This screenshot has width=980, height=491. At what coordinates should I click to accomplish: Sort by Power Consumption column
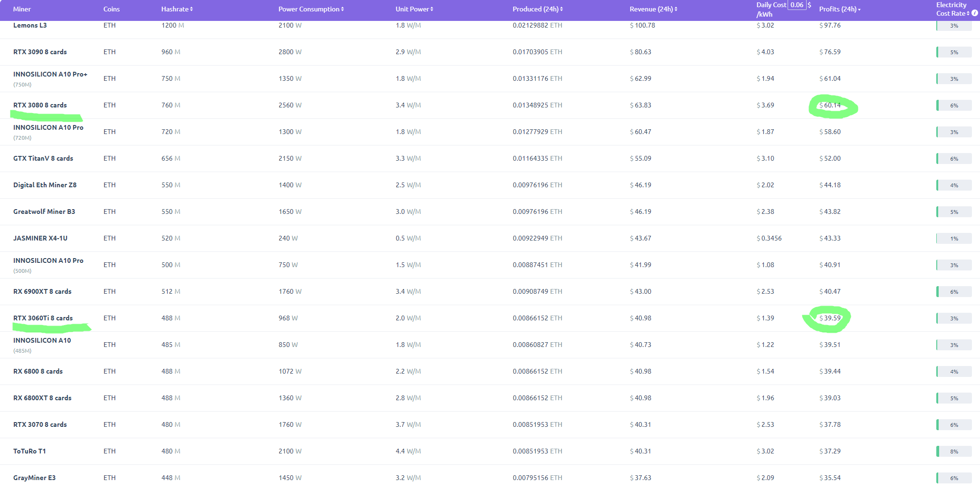[x=311, y=9]
